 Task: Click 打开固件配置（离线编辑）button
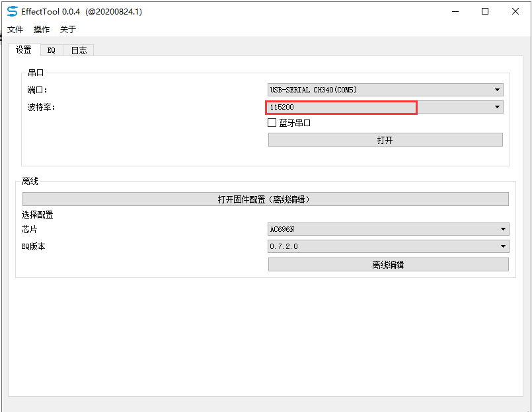(x=265, y=199)
